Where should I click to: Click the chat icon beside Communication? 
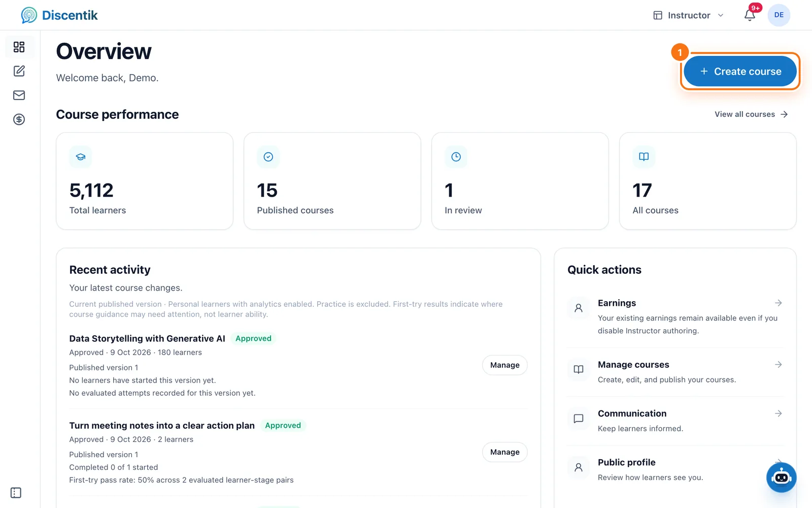(x=579, y=419)
